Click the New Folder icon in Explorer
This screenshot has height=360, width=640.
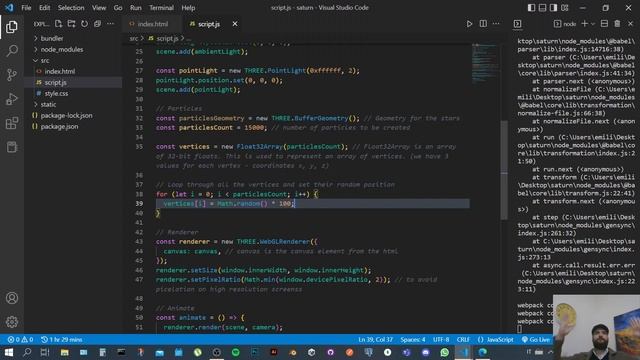pyautogui.click(x=71, y=24)
